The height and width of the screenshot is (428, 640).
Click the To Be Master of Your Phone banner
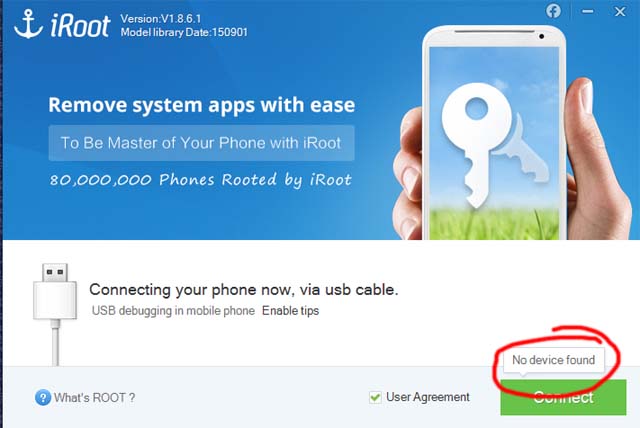click(x=201, y=143)
